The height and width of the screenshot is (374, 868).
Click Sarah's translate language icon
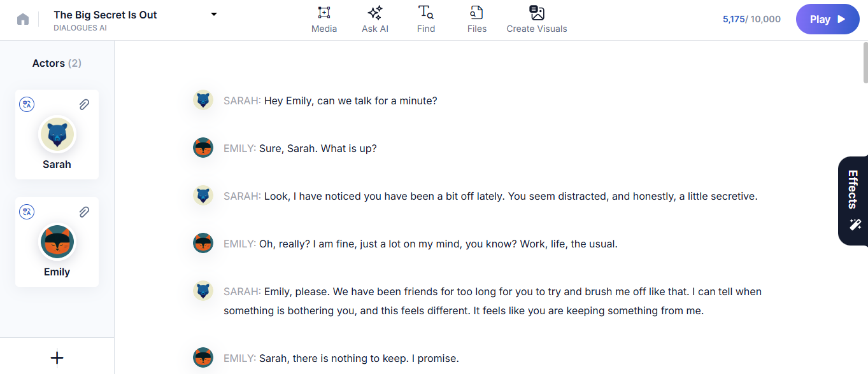point(27,104)
